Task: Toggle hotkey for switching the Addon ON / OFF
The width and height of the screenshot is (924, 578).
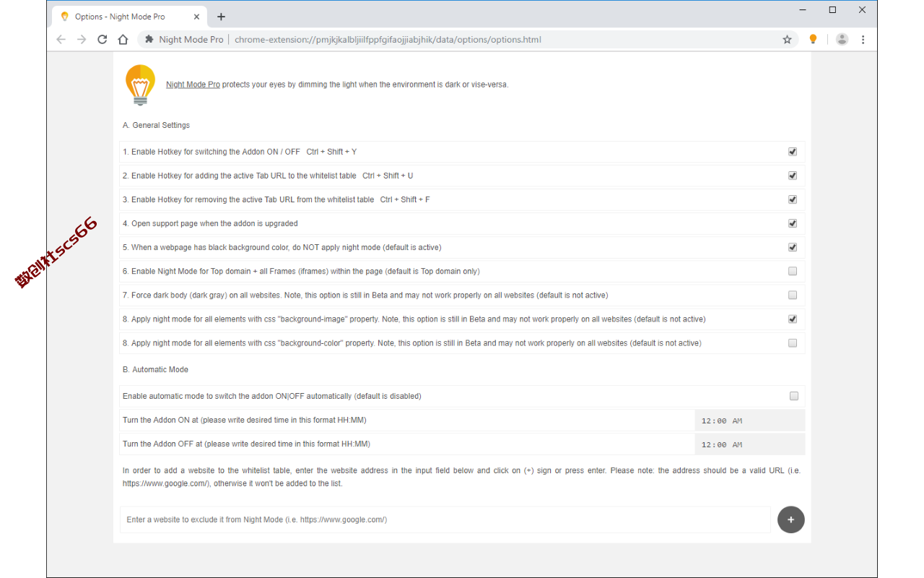Action: [793, 152]
